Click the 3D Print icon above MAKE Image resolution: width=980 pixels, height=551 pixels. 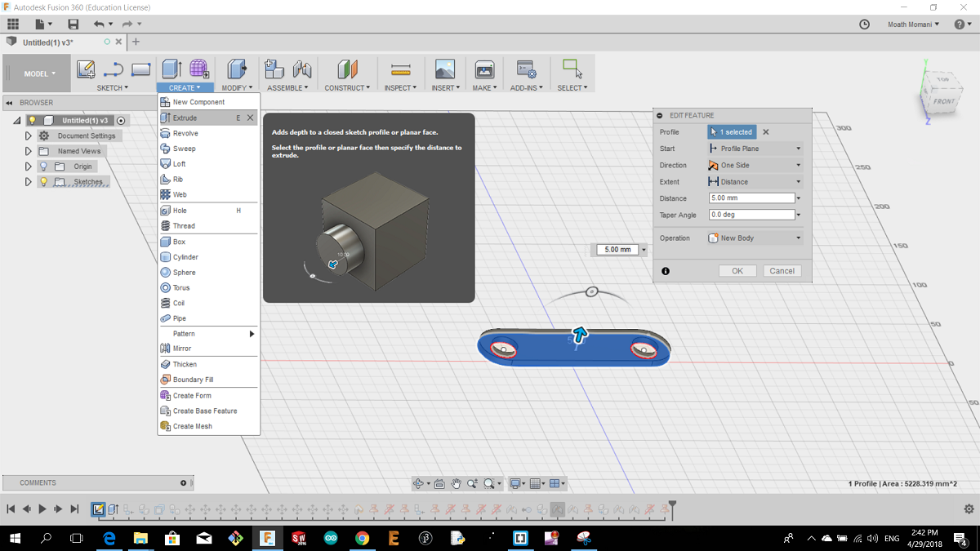coord(484,69)
